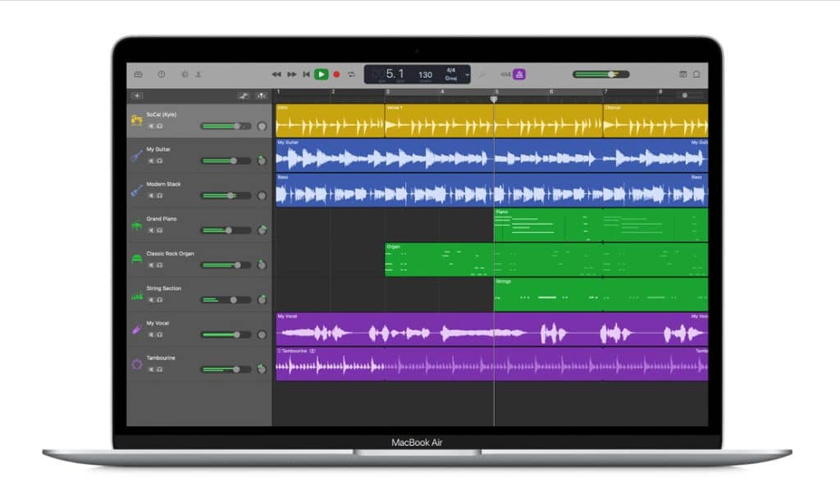
Task: Select the Modern Stack track name
Action: pos(163,184)
